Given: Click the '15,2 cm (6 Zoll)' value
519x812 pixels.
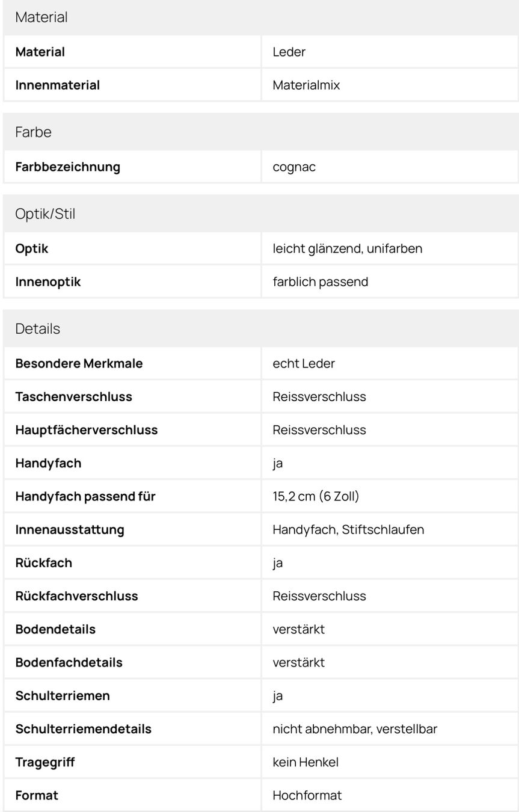Looking at the screenshot, I should point(316,496).
